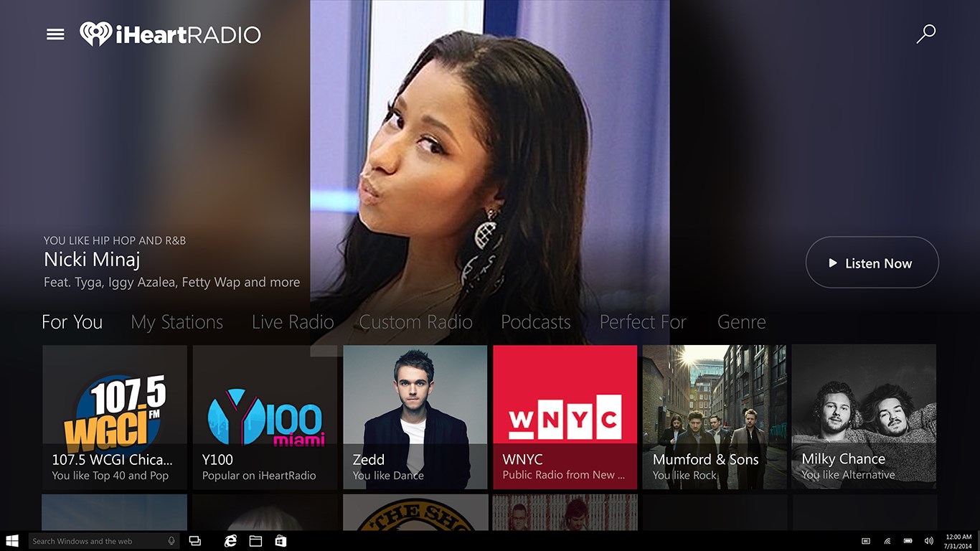
Task: Launch Internet Explorer from taskbar
Action: click(230, 541)
